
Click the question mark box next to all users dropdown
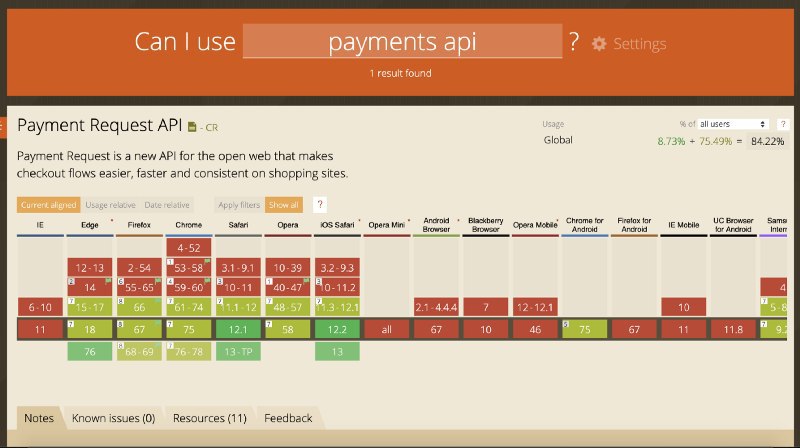coord(783,124)
